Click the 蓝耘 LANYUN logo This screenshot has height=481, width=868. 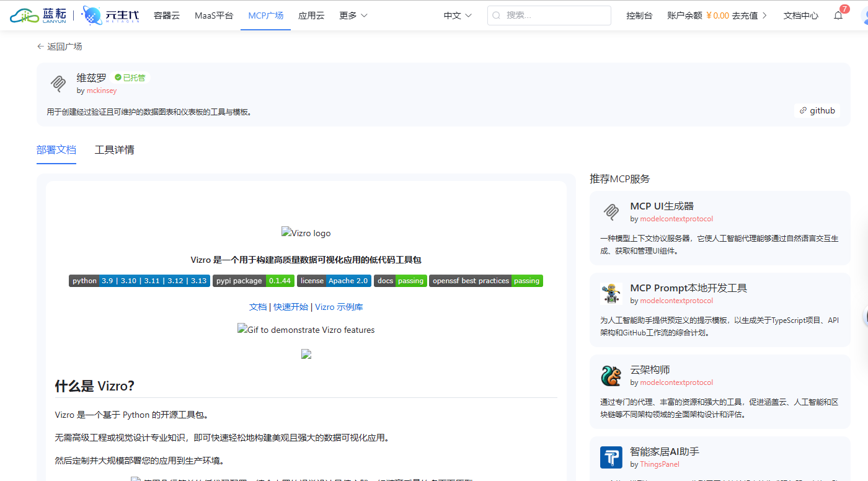[x=37, y=15]
